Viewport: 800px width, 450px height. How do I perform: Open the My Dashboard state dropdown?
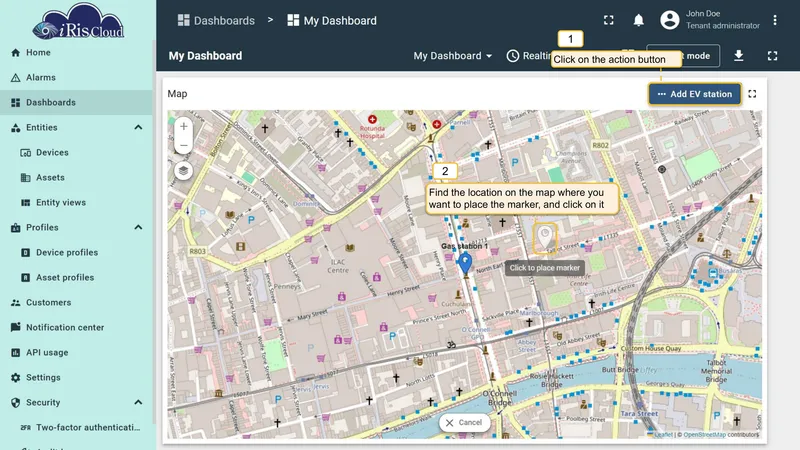click(x=453, y=56)
